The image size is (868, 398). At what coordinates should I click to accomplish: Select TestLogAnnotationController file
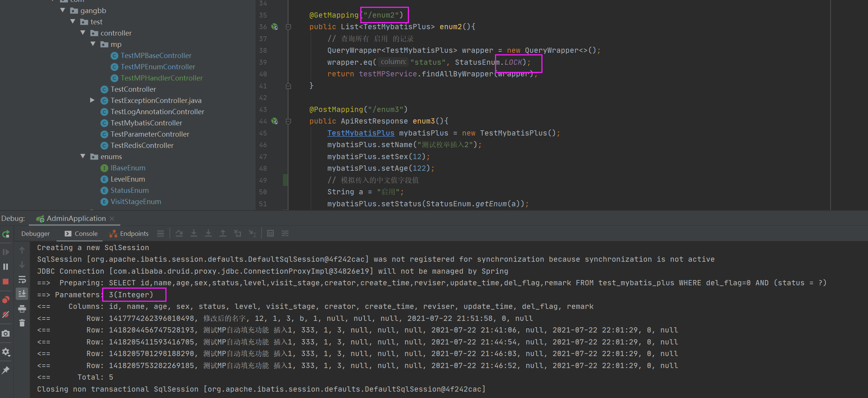coord(157,112)
